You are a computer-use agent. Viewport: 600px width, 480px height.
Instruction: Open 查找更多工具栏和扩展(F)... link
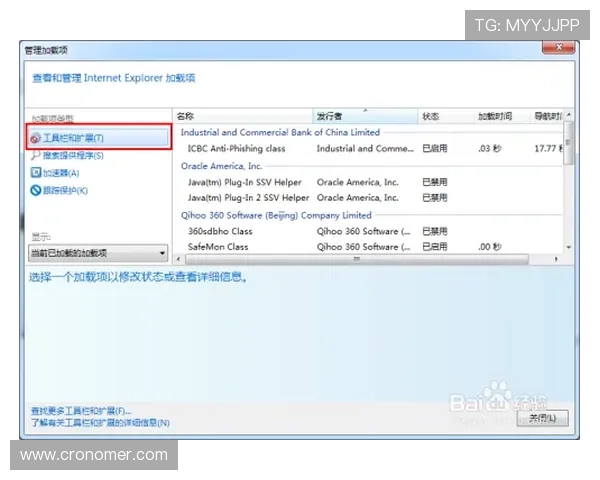point(81,411)
